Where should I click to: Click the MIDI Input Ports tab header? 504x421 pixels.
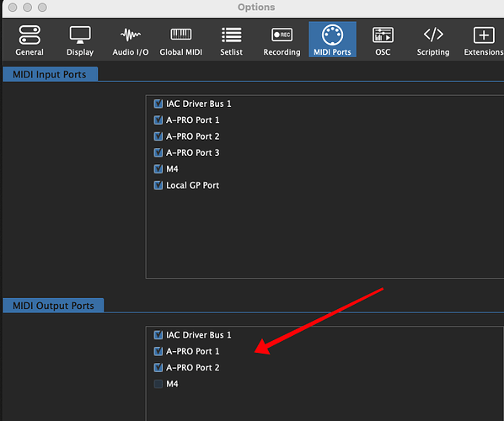[x=50, y=74]
